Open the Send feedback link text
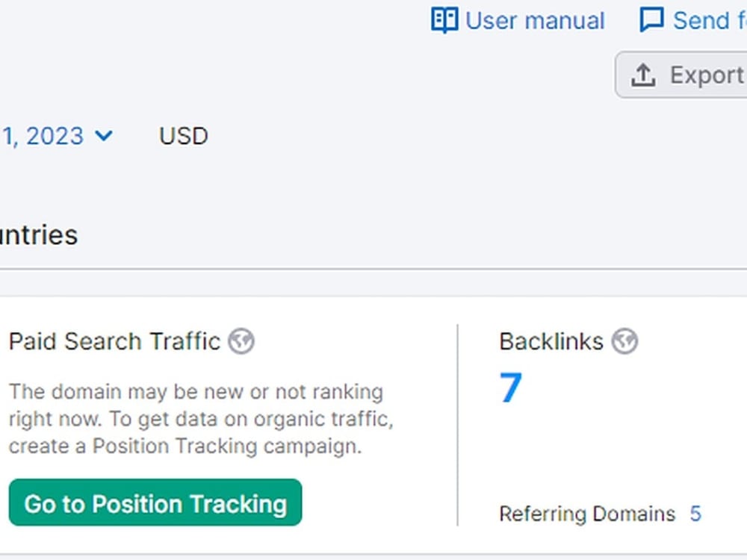747x560 pixels. pyautogui.click(x=710, y=21)
